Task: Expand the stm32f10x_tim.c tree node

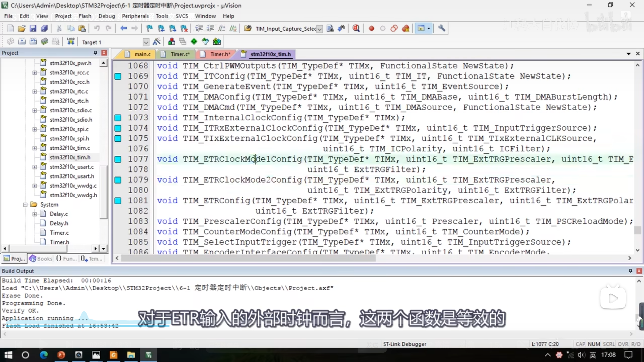Action: click(x=34, y=148)
